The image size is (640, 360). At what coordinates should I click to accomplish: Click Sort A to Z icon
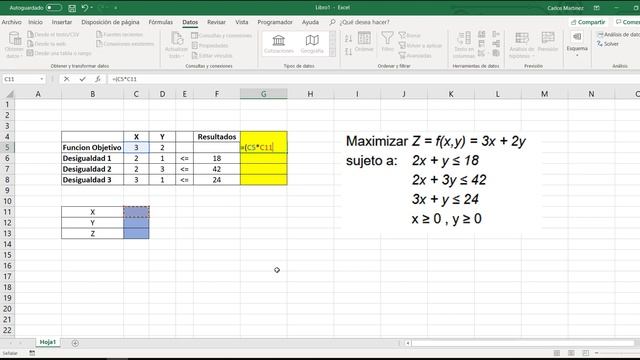[348, 39]
